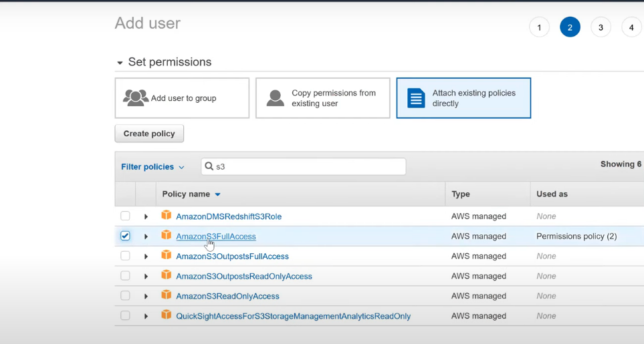
Task: Collapse the Set permissions section
Action: click(120, 63)
